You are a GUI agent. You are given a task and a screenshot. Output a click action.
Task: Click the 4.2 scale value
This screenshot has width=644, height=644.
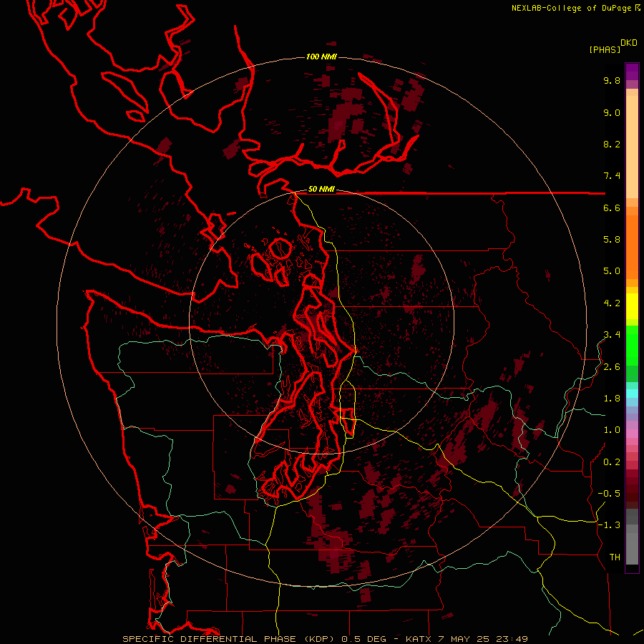pos(612,303)
